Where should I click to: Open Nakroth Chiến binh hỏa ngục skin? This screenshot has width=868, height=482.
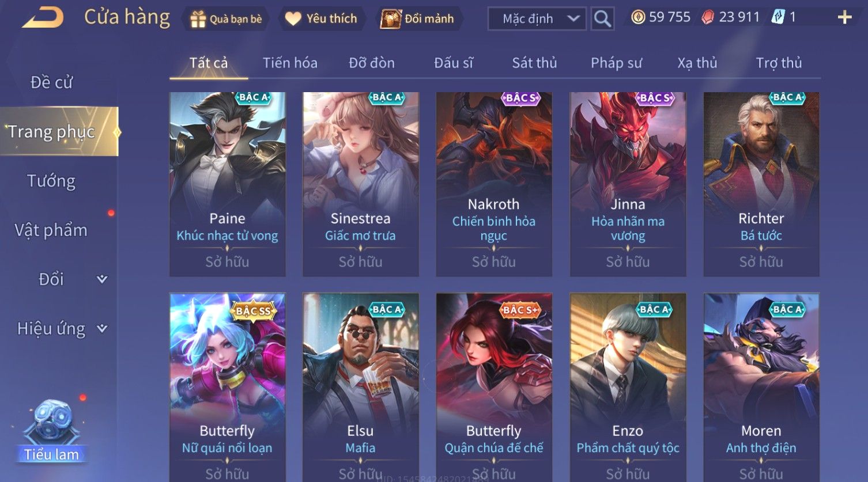[494, 184]
